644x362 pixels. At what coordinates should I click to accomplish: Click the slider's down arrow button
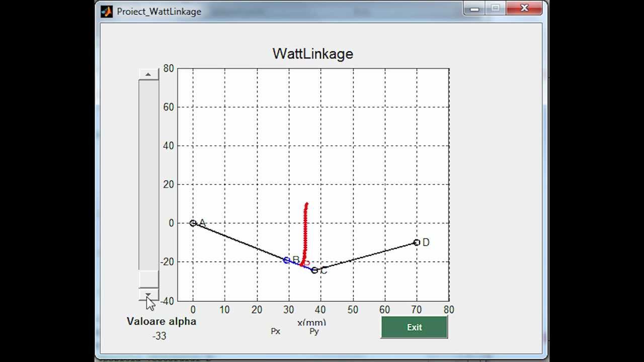tap(148, 295)
